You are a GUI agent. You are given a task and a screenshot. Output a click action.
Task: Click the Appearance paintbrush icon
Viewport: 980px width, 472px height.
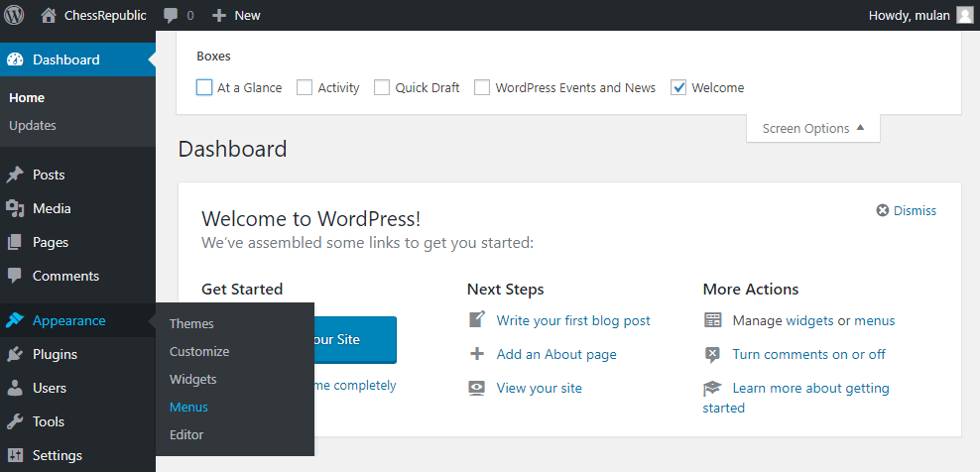coord(15,320)
